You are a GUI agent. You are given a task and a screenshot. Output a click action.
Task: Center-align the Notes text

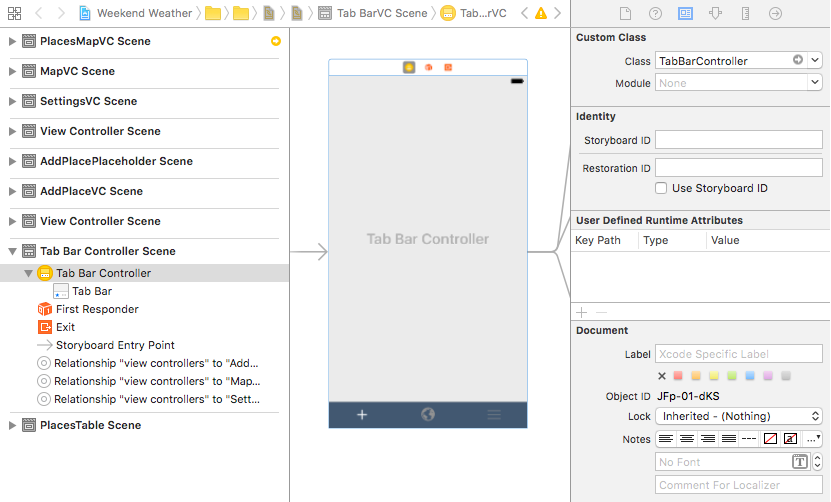pyautogui.click(x=687, y=439)
